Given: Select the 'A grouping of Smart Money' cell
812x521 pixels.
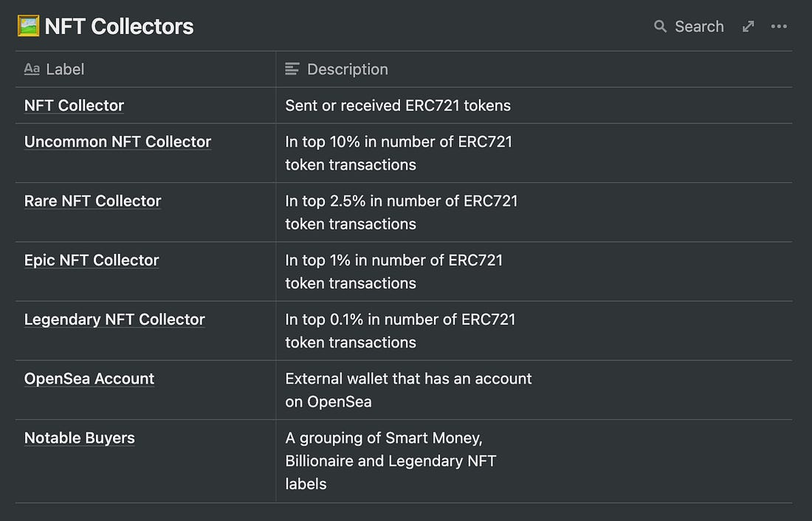Looking at the screenshot, I should pyautogui.click(x=534, y=461).
